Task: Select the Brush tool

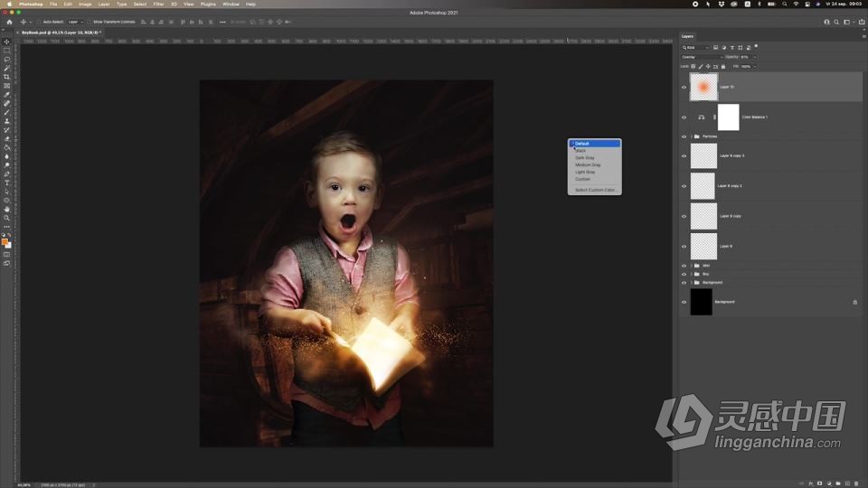Action: (6, 112)
